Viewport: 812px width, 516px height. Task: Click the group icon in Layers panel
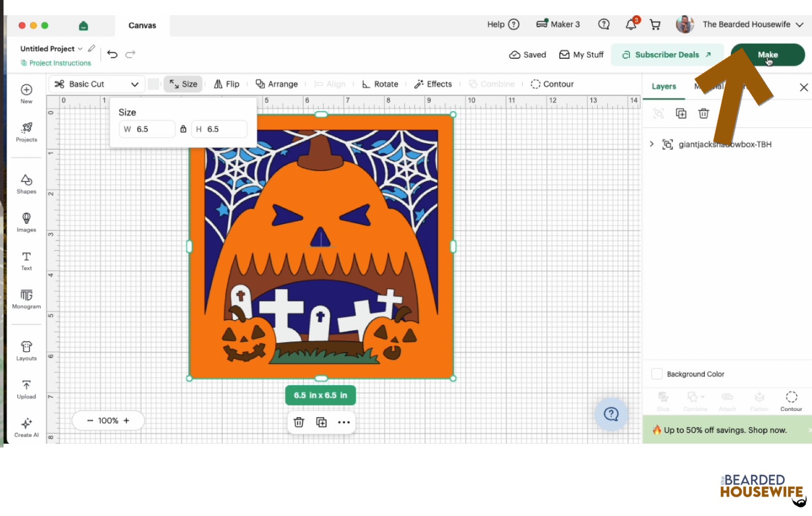click(658, 114)
